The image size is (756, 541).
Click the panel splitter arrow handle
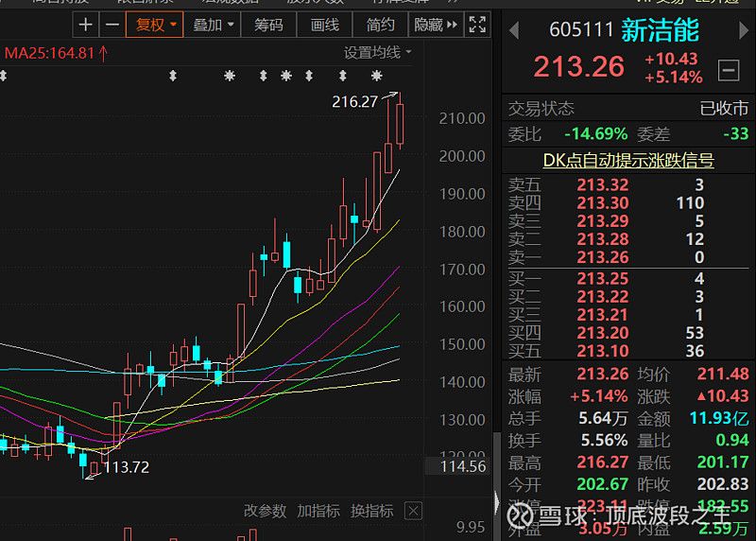coord(497,502)
